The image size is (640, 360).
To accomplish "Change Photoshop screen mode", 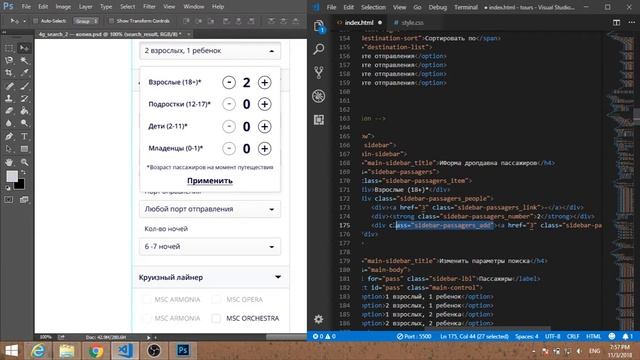I will (24, 200).
